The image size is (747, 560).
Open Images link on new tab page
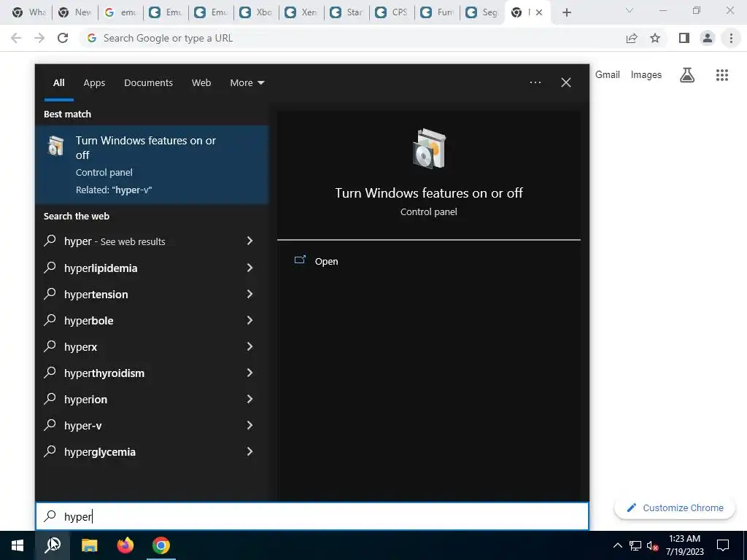[x=646, y=75]
